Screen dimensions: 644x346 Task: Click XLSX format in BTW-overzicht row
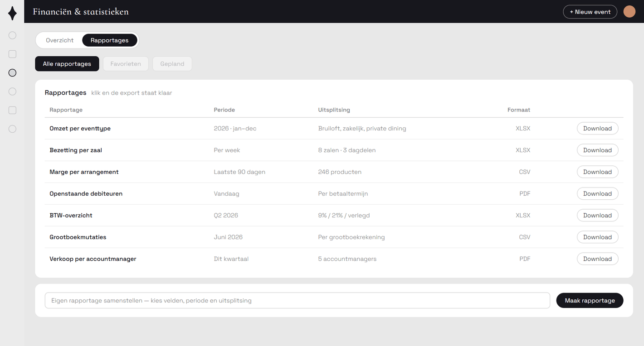(523, 216)
